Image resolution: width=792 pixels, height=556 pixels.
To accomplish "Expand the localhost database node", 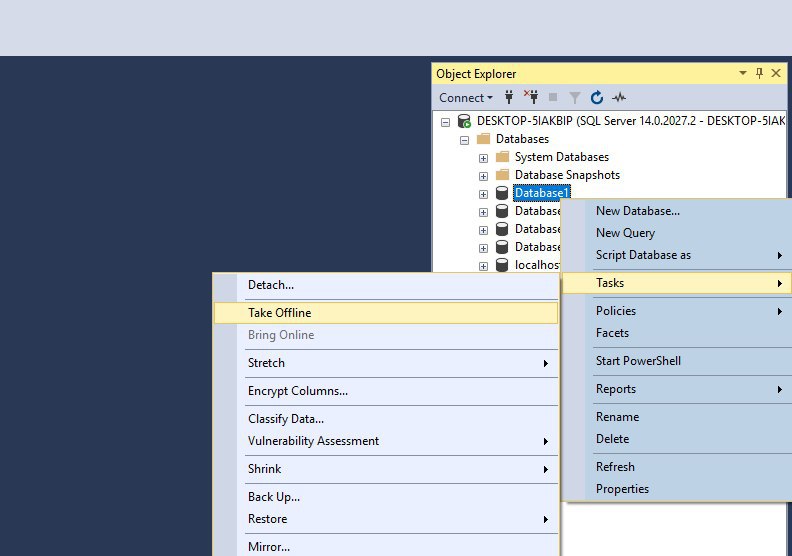I will click(483, 266).
